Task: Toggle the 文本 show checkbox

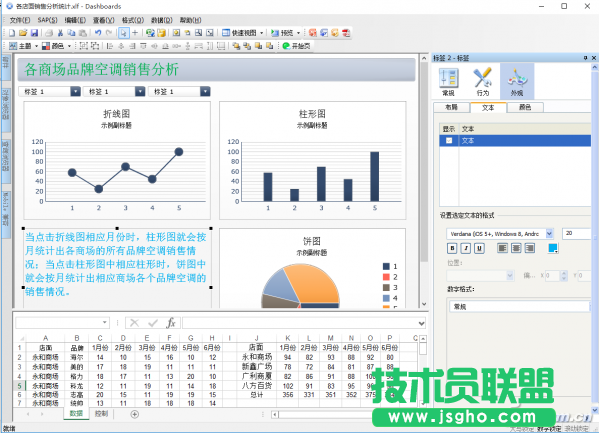Action: click(x=449, y=141)
